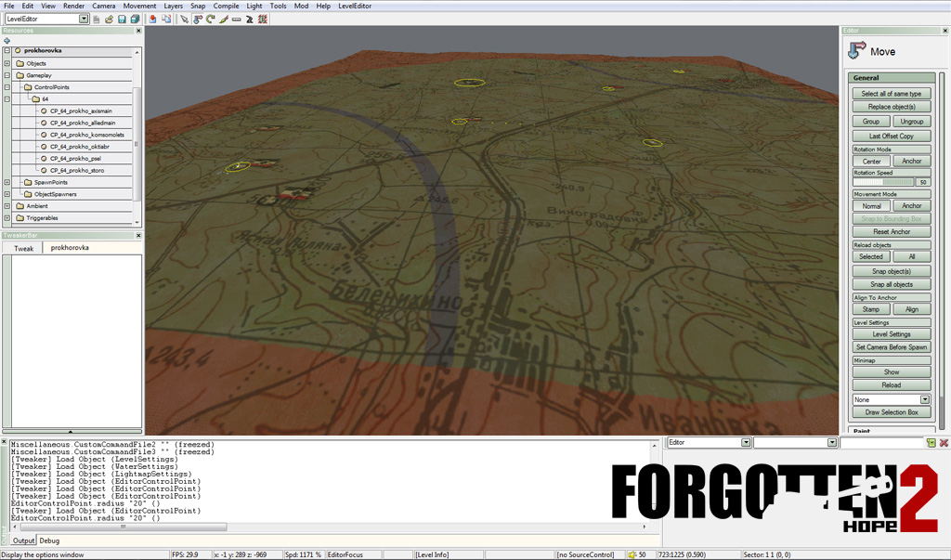Click the New file toolbar icon
This screenshot has width=951, height=560.
pos(97,20)
